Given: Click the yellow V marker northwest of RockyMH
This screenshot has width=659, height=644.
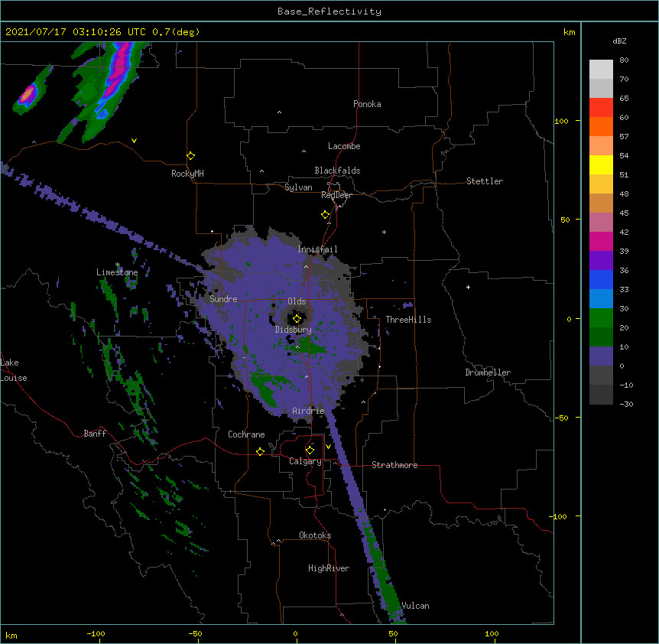Looking at the screenshot, I should (x=134, y=141).
